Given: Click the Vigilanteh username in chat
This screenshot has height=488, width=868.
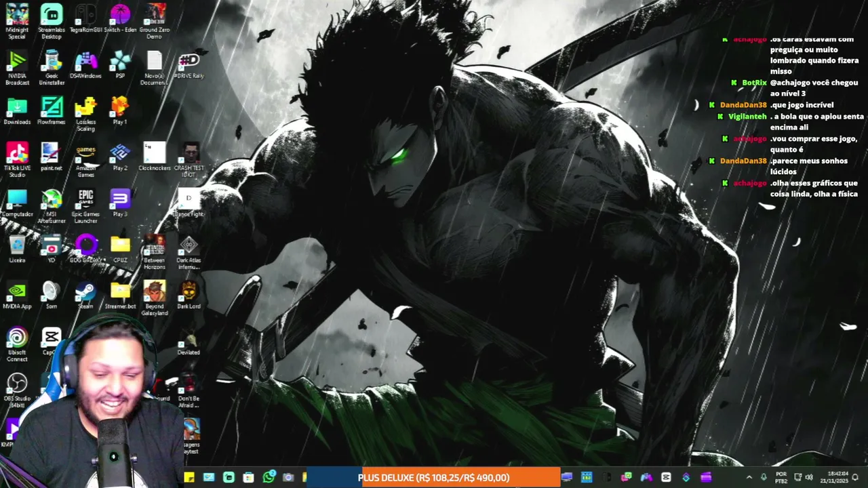Looking at the screenshot, I should [x=747, y=117].
